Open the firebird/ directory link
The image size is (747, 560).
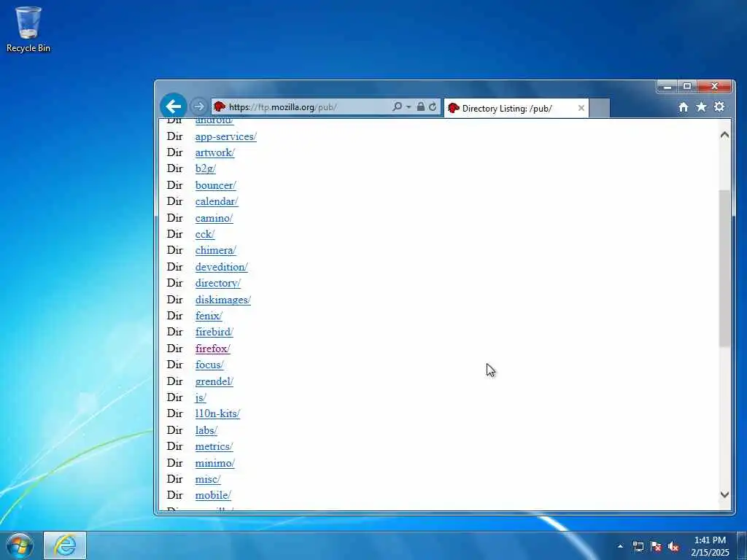click(214, 332)
